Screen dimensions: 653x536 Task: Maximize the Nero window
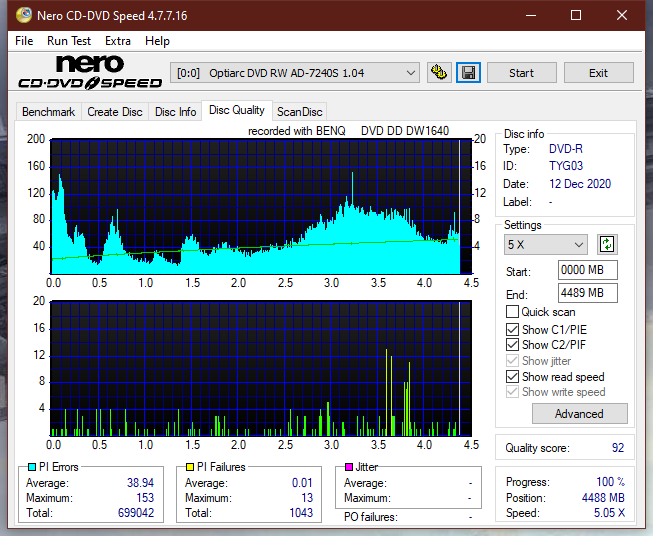pos(576,15)
